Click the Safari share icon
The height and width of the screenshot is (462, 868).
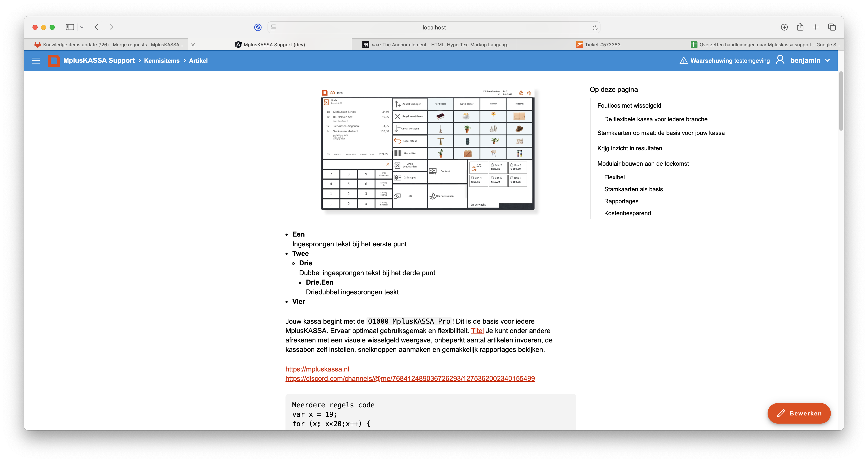[x=800, y=27]
